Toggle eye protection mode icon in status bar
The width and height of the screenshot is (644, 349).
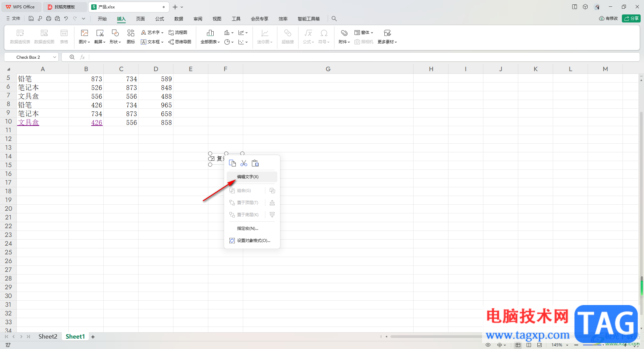[x=488, y=345]
